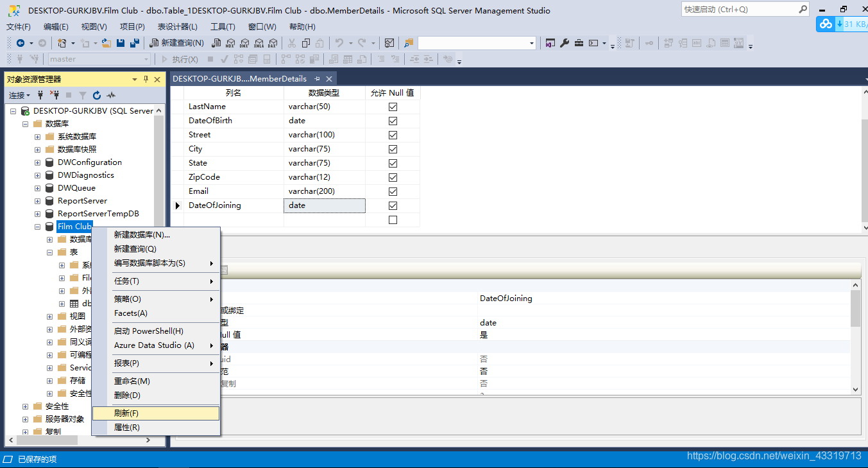
Task: Click the undo arrow icon
Action: click(x=339, y=43)
